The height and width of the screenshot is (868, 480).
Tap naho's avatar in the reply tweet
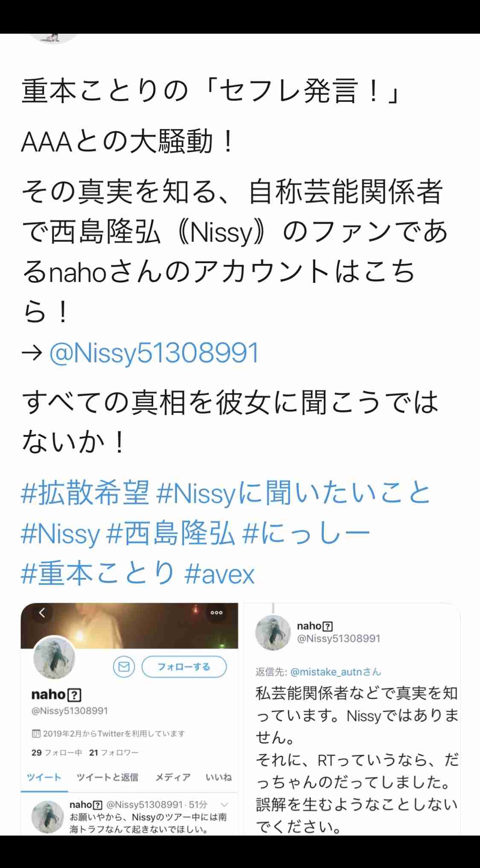coord(273,633)
